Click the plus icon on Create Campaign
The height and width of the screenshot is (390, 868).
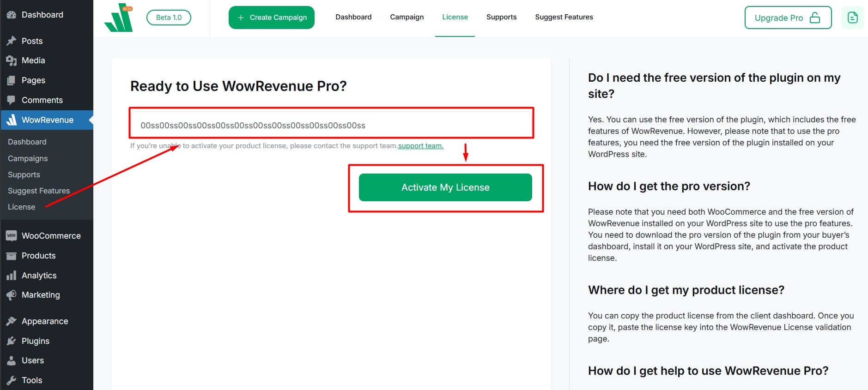pyautogui.click(x=241, y=18)
